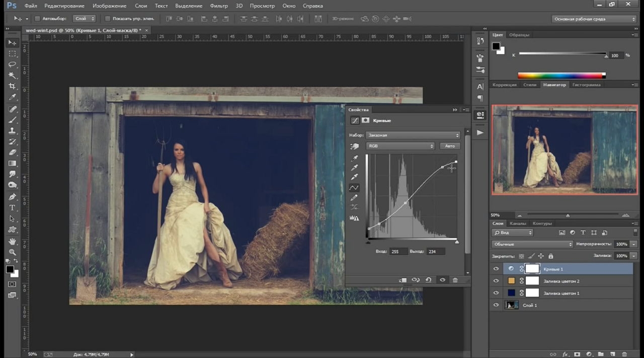The image size is (644, 358).
Task: Open the layer filter Вид dropdown
Action: 512,233
